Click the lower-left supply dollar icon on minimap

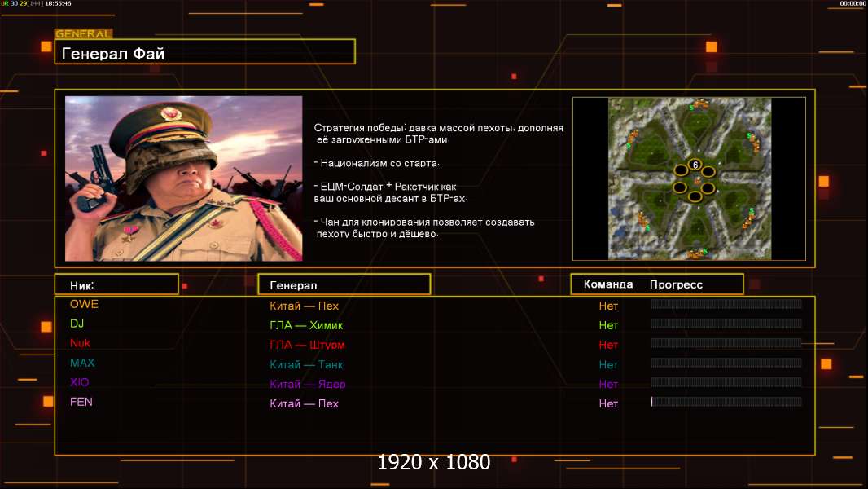tap(647, 228)
